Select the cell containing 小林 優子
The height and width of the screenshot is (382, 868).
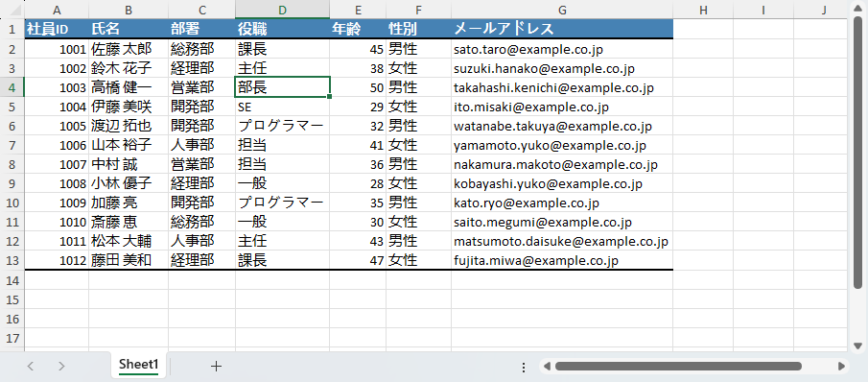tap(129, 183)
